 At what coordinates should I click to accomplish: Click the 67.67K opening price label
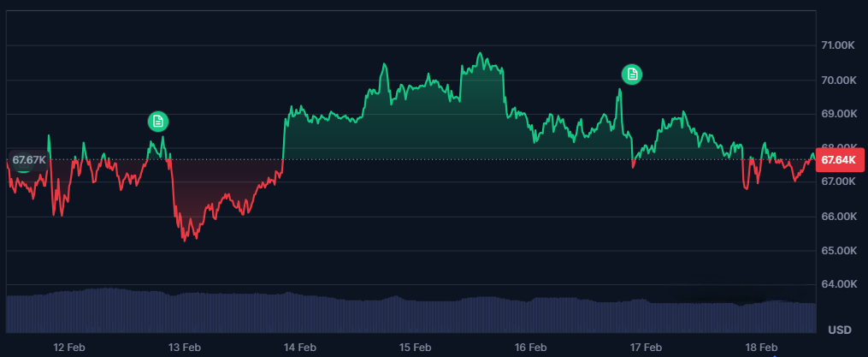click(28, 160)
